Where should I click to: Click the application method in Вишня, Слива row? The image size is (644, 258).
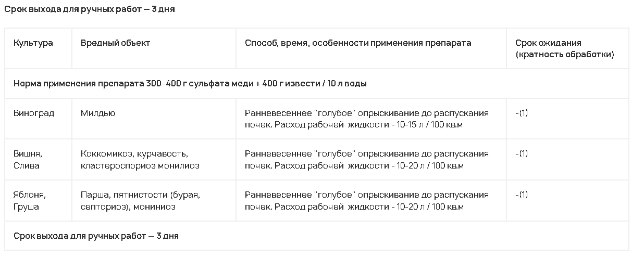click(366, 160)
